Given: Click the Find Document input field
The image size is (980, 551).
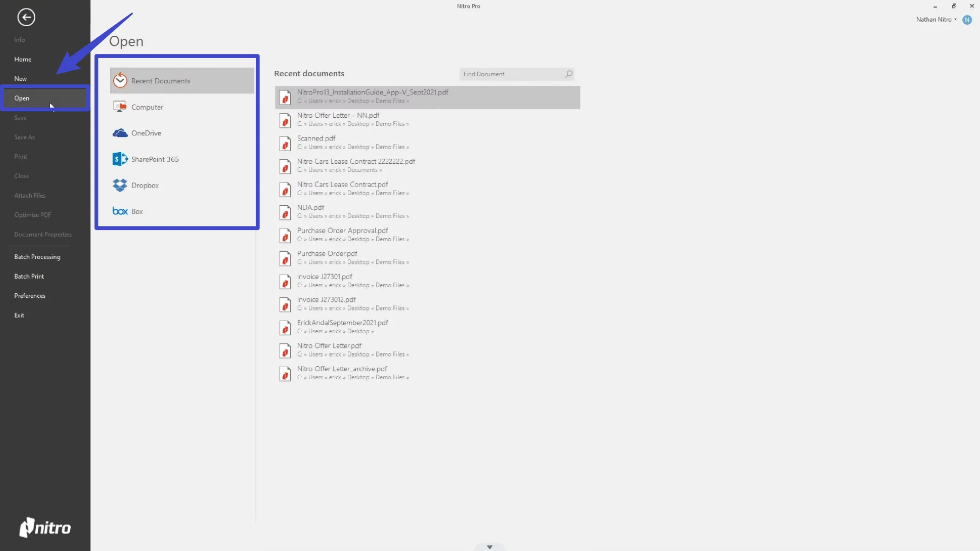Looking at the screenshot, I should tap(512, 74).
